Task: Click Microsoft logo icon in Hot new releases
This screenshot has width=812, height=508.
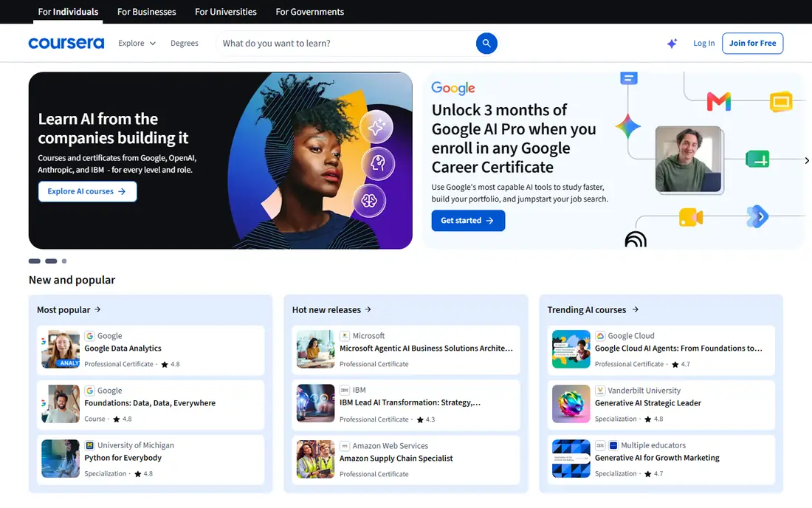Action: 345,336
